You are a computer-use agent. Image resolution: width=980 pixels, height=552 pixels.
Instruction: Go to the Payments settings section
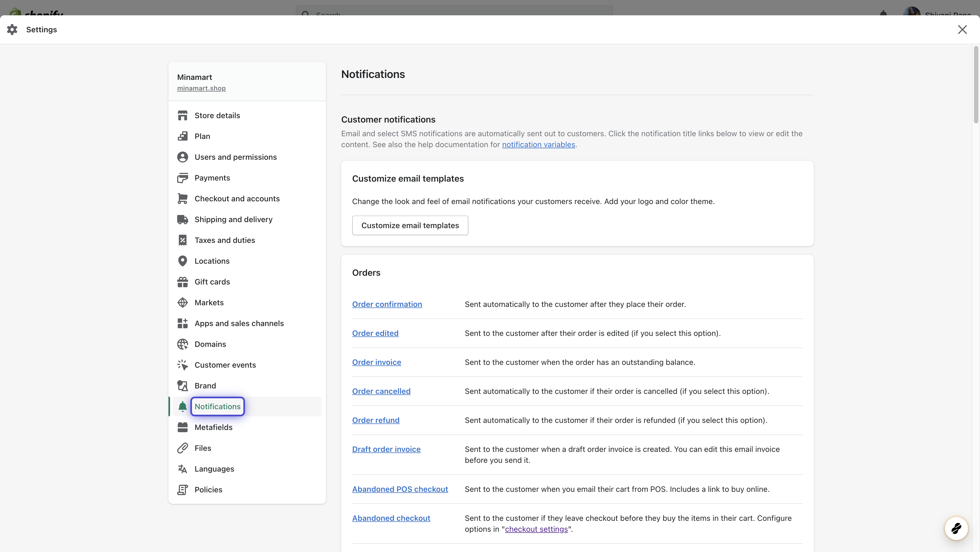(x=212, y=178)
